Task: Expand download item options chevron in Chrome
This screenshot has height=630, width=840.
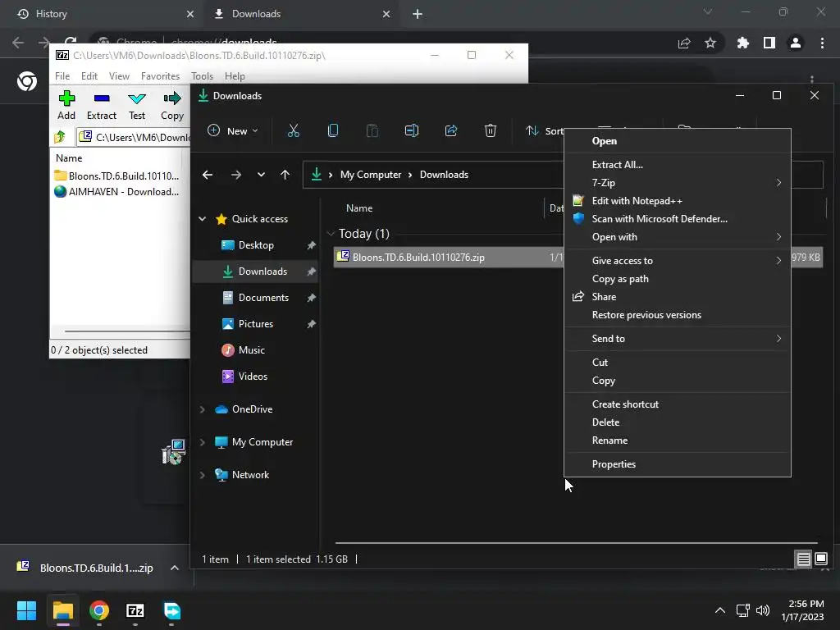Action: point(175,568)
